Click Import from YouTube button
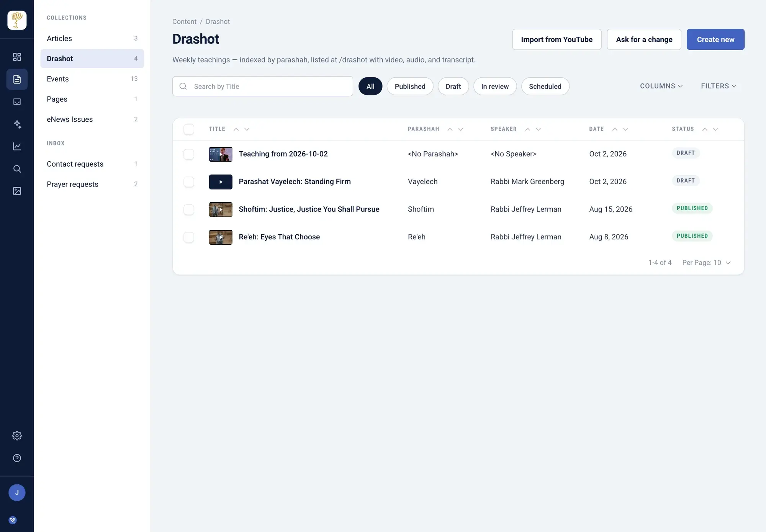This screenshot has width=766, height=532. pyautogui.click(x=556, y=39)
